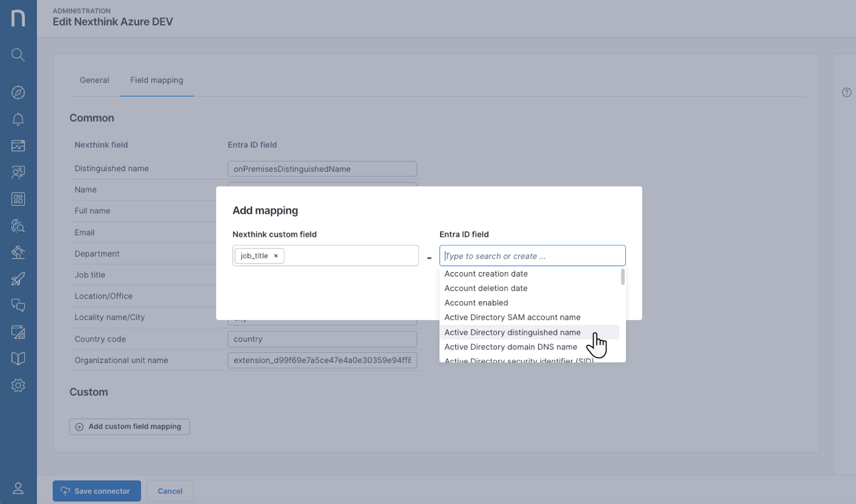Image resolution: width=856 pixels, height=504 pixels.
Task: Open search from the left sidebar
Action: (x=18, y=55)
